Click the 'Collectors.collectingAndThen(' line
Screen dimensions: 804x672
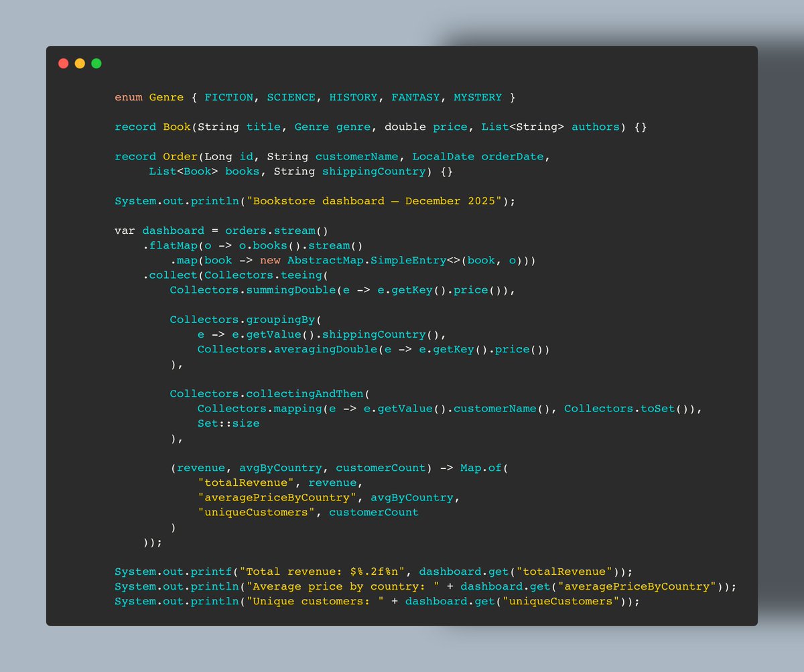click(270, 394)
